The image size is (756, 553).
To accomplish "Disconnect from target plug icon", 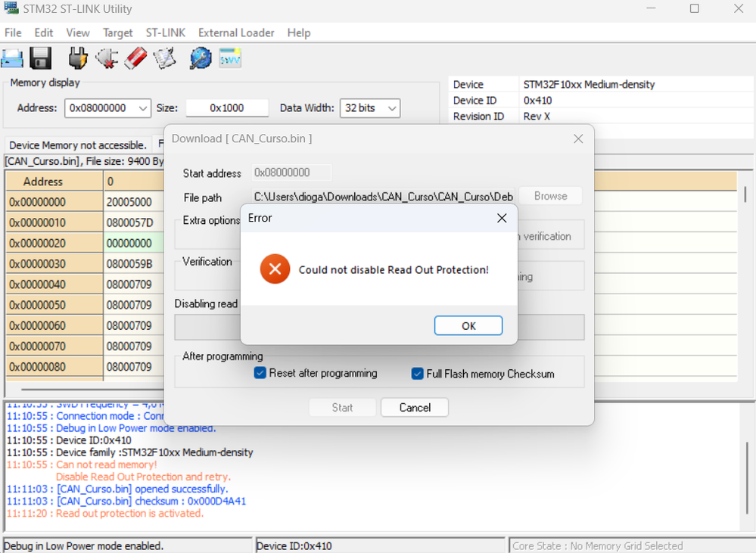I will (107, 58).
